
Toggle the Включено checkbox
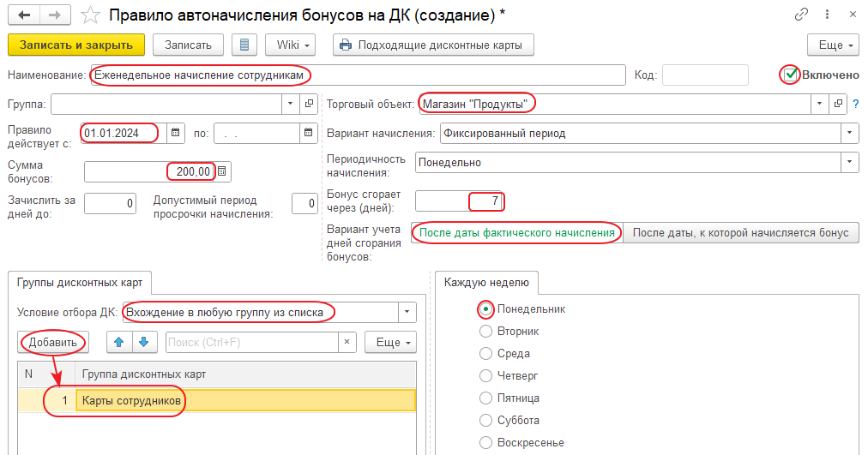pyautogui.click(x=791, y=75)
